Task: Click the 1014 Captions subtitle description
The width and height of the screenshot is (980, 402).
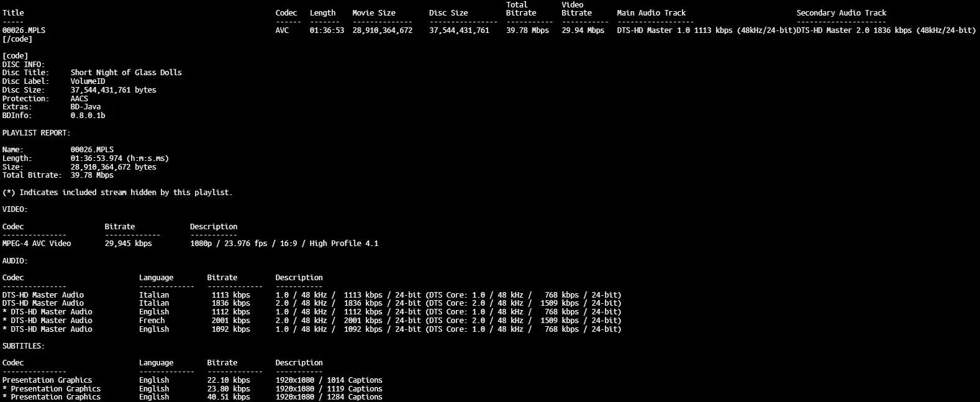Action: (329, 380)
